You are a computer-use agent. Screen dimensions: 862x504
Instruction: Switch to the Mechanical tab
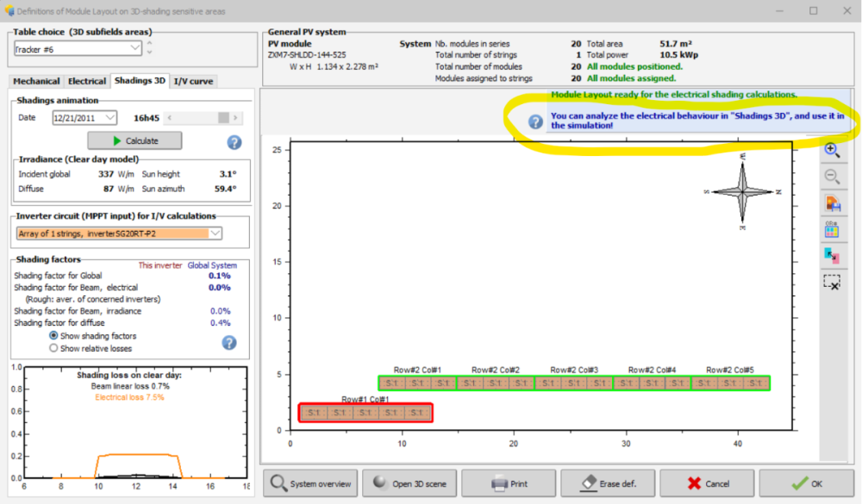point(36,81)
